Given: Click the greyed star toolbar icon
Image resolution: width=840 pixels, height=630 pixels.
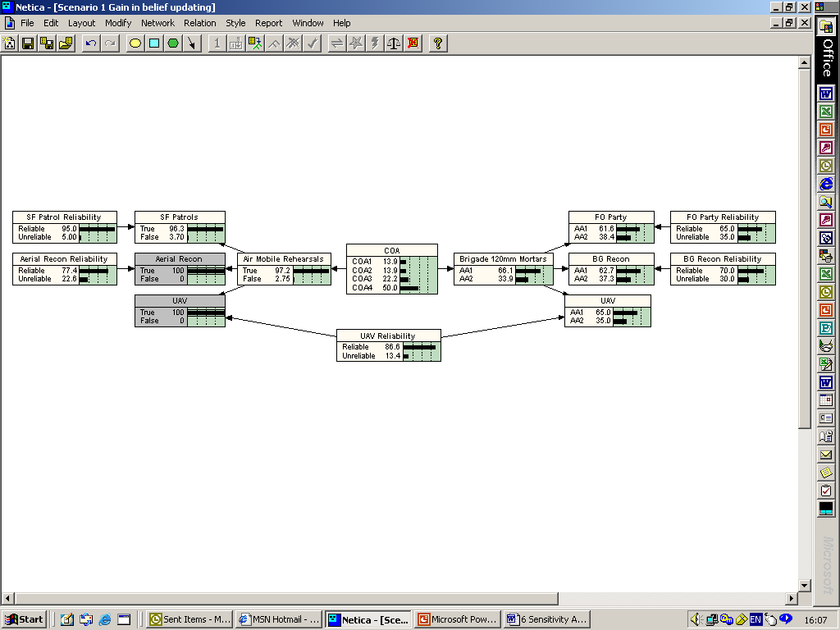Looking at the screenshot, I should (x=356, y=43).
